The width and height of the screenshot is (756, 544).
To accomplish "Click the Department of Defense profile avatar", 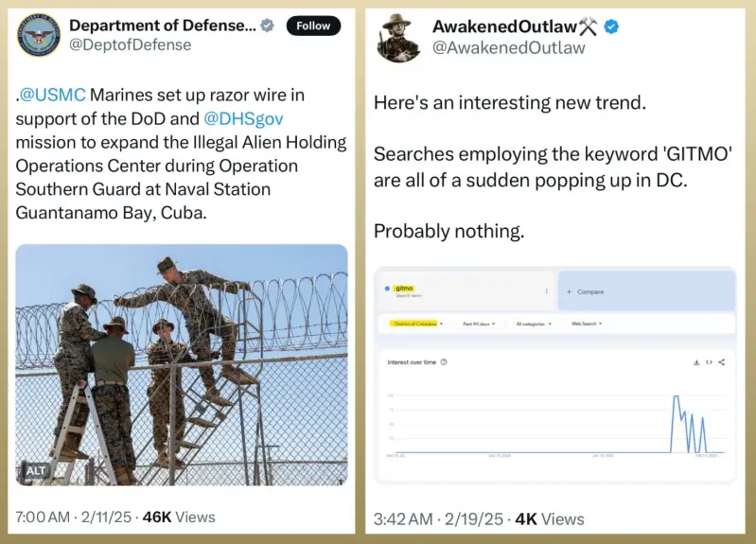I will point(38,36).
